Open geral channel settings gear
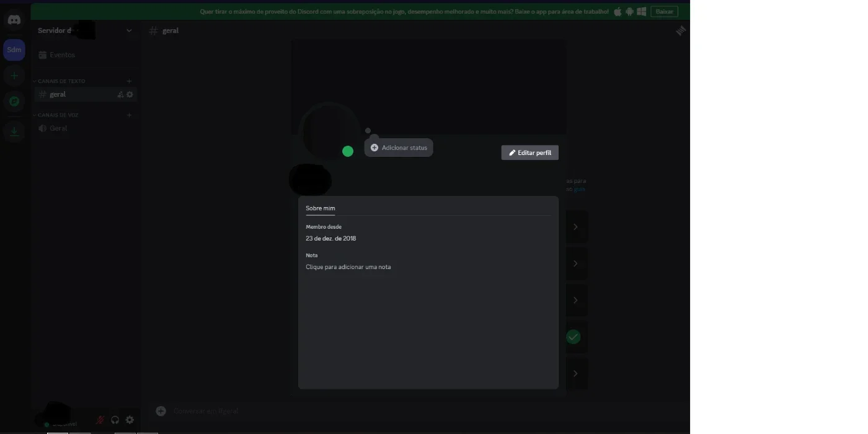 (x=130, y=95)
